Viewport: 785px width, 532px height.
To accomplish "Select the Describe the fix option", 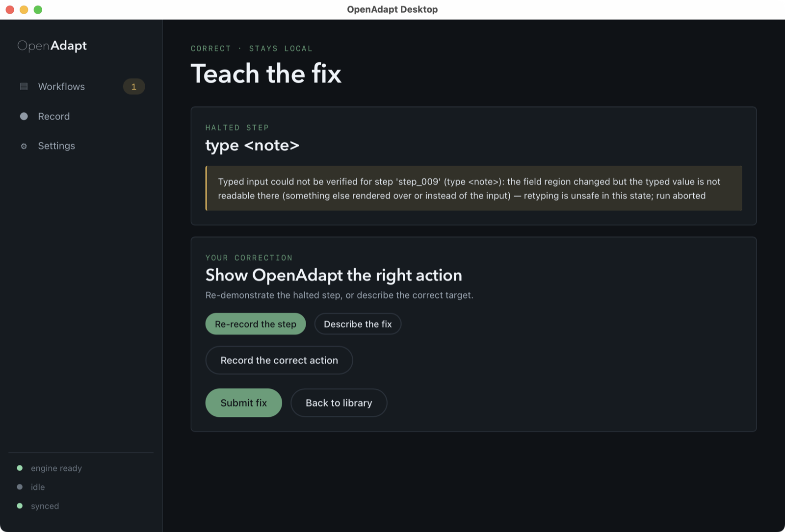I will tap(358, 324).
